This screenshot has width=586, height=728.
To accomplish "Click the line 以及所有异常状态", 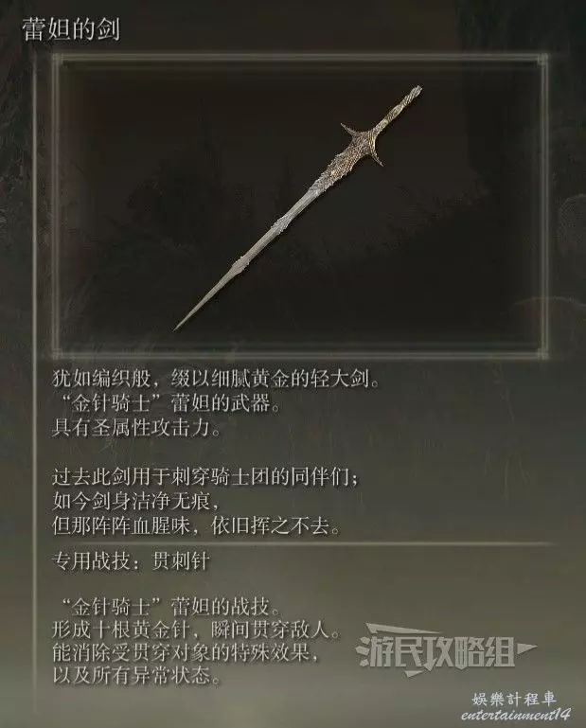I will (x=136, y=676).
